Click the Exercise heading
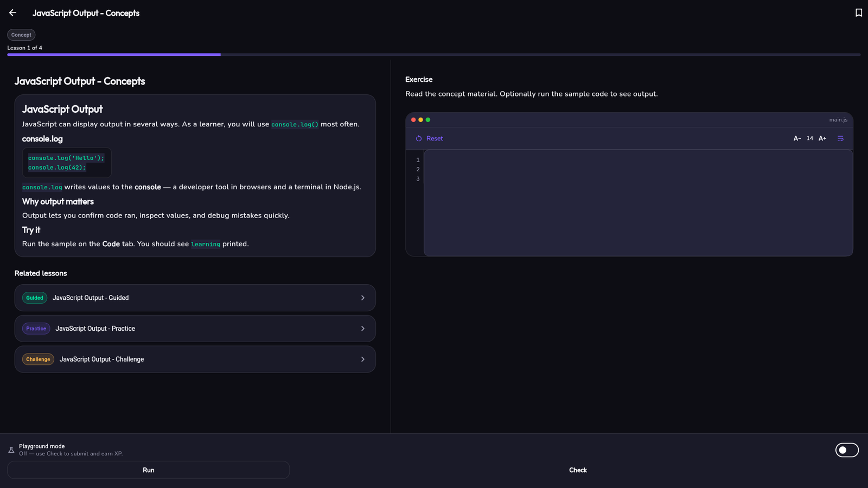Screen dimensions: 868x488 (419, 80)
